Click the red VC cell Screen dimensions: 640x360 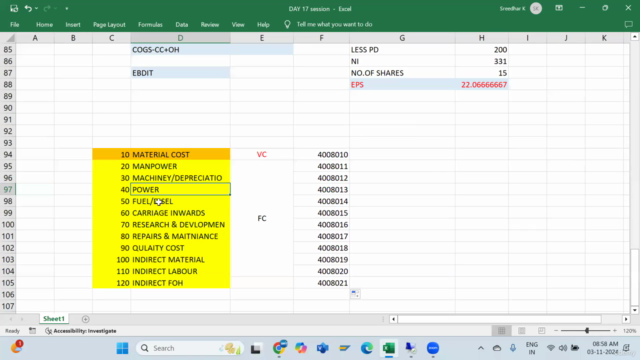coord(262,155)
